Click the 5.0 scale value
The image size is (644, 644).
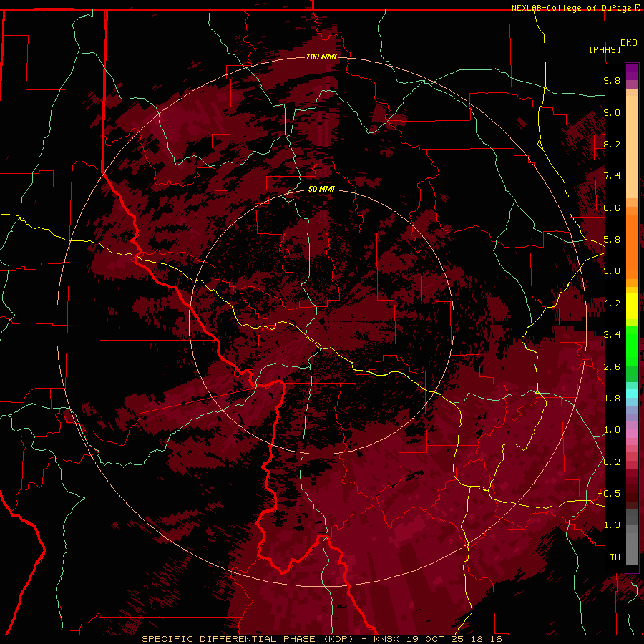pyautogui.click(x=612, y=271)
